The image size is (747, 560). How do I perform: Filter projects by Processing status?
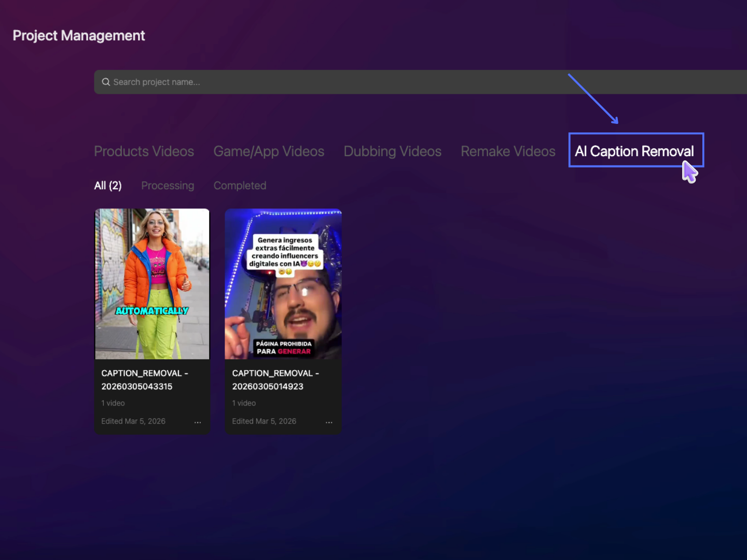point(168,186)
